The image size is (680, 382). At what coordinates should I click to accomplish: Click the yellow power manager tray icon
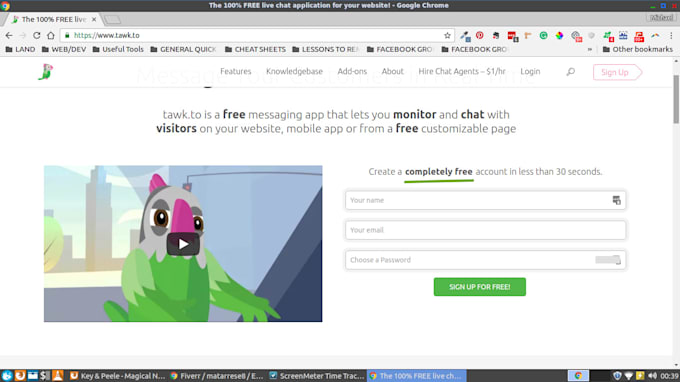640,376
